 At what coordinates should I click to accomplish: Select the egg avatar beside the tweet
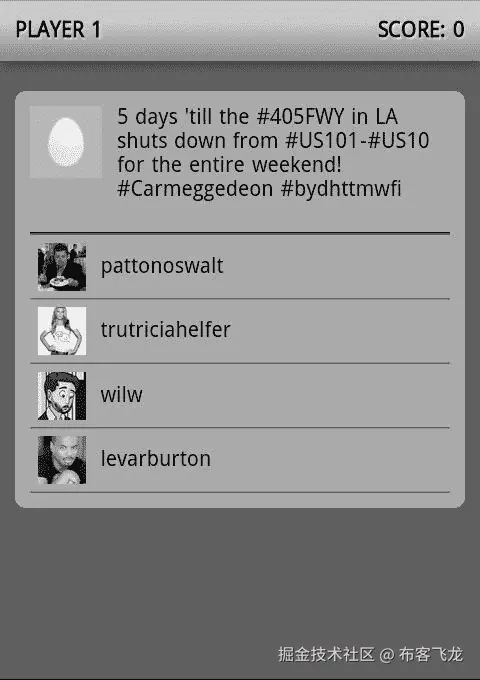point(66,142)
